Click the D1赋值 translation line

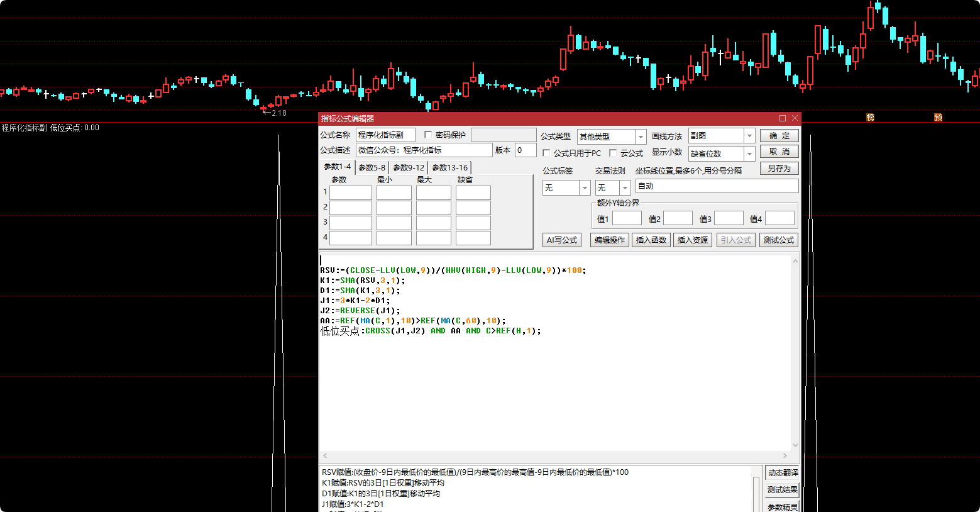coord(381,494)
